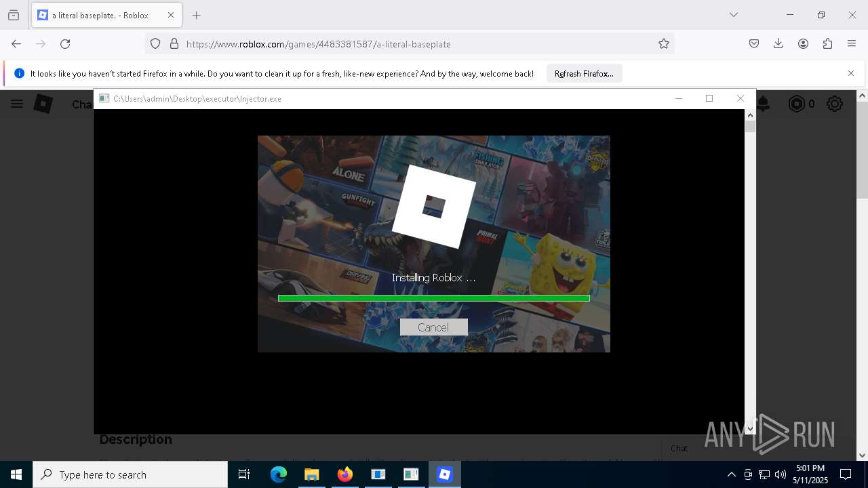Dismiss the Firefox refresh notification bar
Viewport: 868px width, 488px height.
(x=851, y=73)
